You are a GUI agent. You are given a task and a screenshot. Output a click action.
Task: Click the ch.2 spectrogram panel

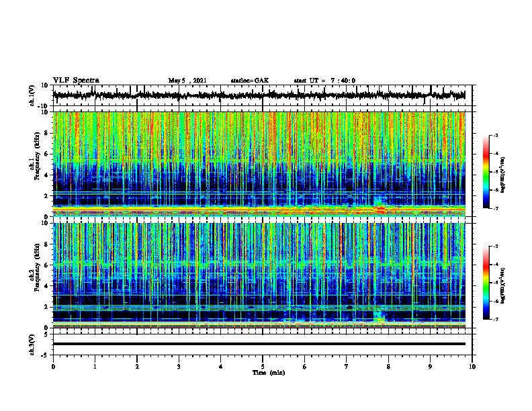(x=259, y=275)
